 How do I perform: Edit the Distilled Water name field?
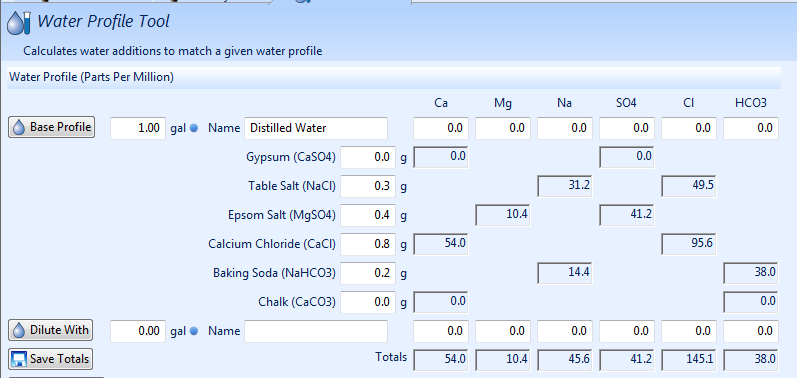tap(316, 128)
